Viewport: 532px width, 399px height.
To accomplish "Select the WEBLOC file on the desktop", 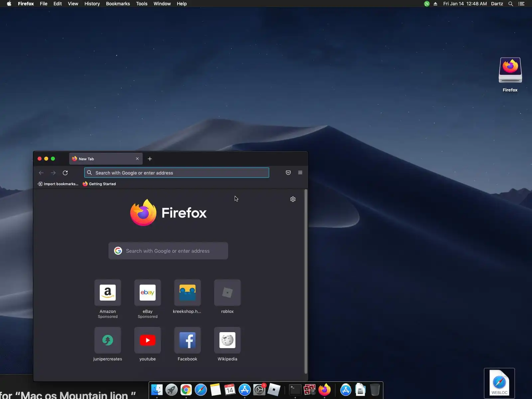I will coord(499,383).
